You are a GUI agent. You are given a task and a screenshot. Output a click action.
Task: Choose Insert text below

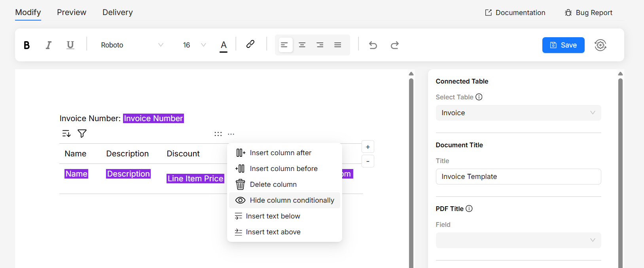tap(284, 216)
